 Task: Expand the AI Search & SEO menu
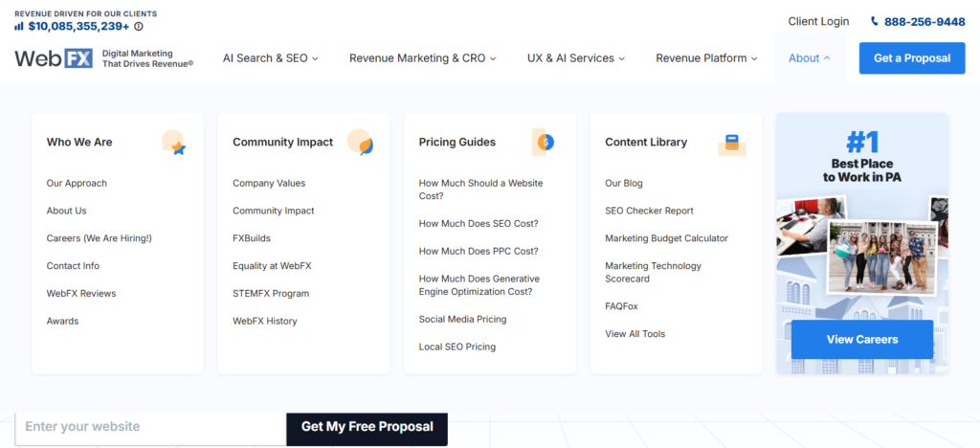click(271, 58)
